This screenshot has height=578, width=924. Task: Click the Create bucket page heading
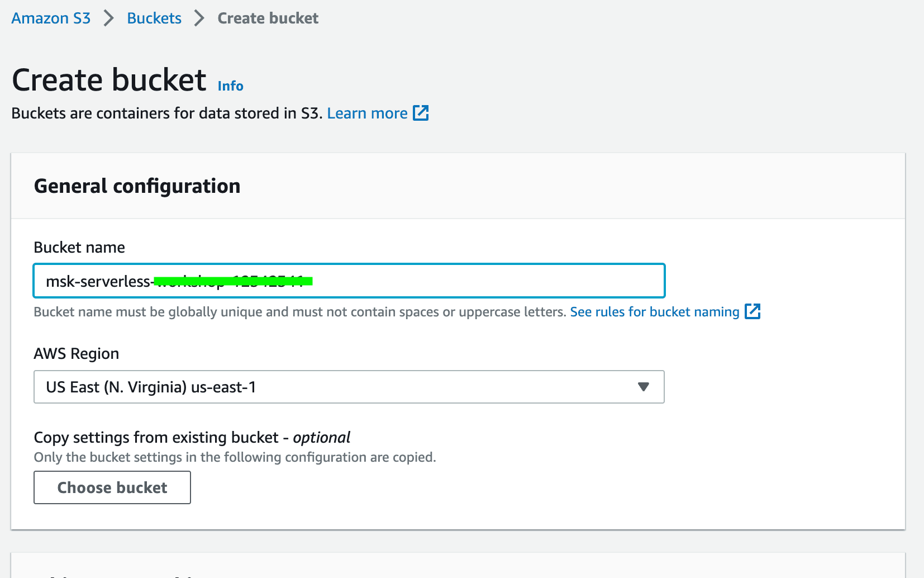(109, 80)
